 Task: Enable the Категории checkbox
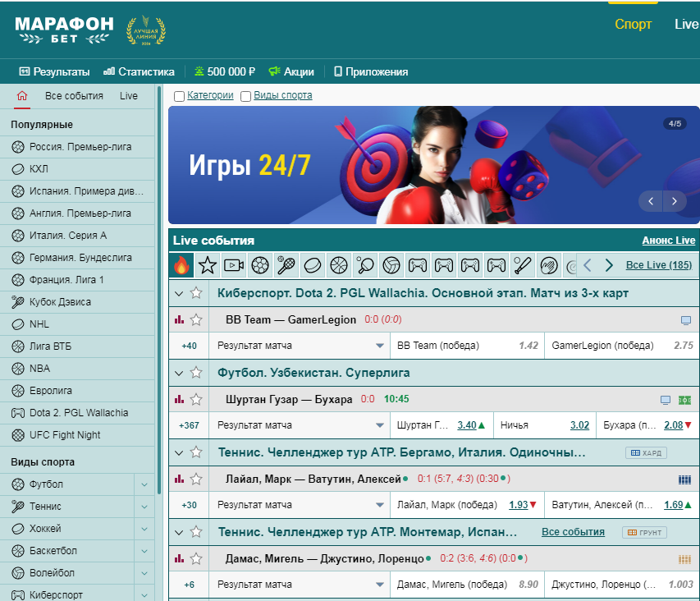click(x=179, y=96)
